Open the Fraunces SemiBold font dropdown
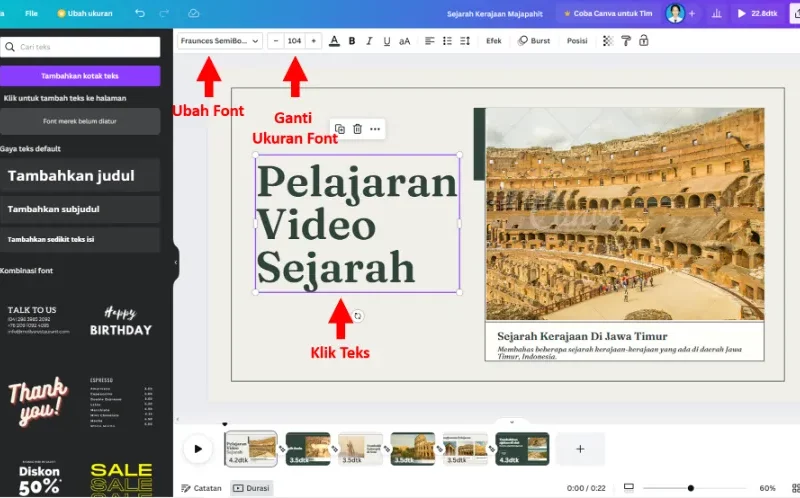 coord(220,41)
